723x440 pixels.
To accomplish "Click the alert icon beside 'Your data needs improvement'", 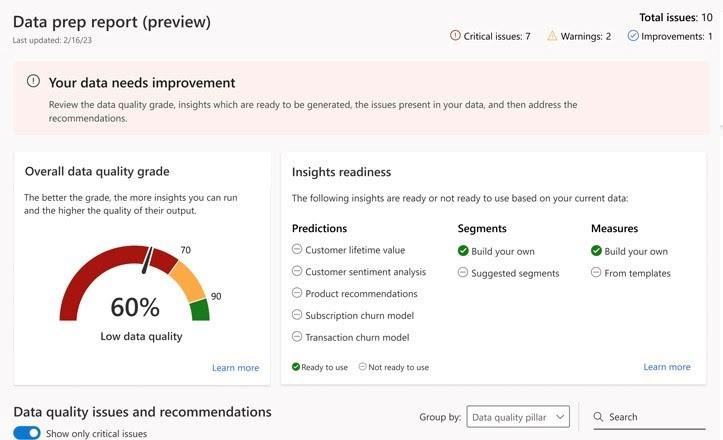I will click(x=33, y=82).
